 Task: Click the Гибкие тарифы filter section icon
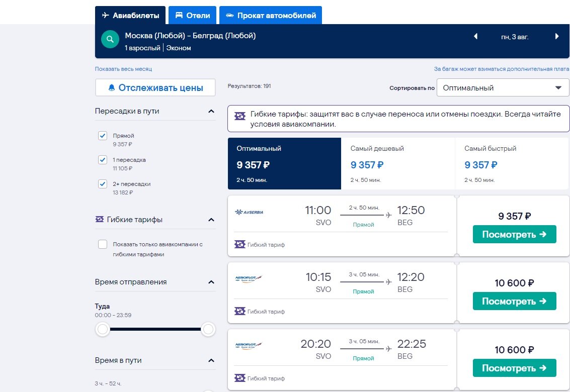(100, 220)
